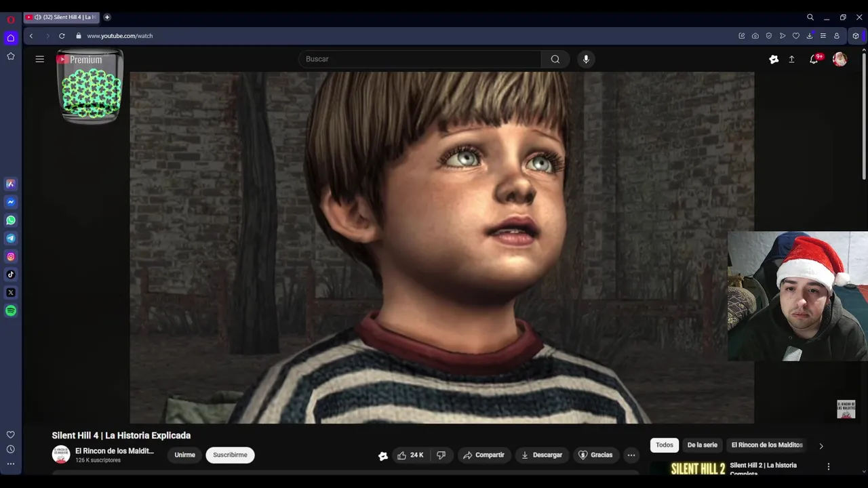
Task: Open Opera tab search magnifier
Action: [x=810, y=18]
